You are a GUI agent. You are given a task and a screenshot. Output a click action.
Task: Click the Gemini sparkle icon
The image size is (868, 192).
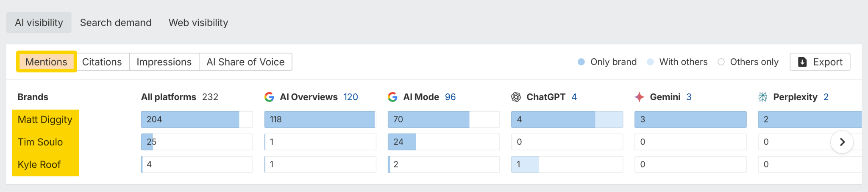coord(639,97)
